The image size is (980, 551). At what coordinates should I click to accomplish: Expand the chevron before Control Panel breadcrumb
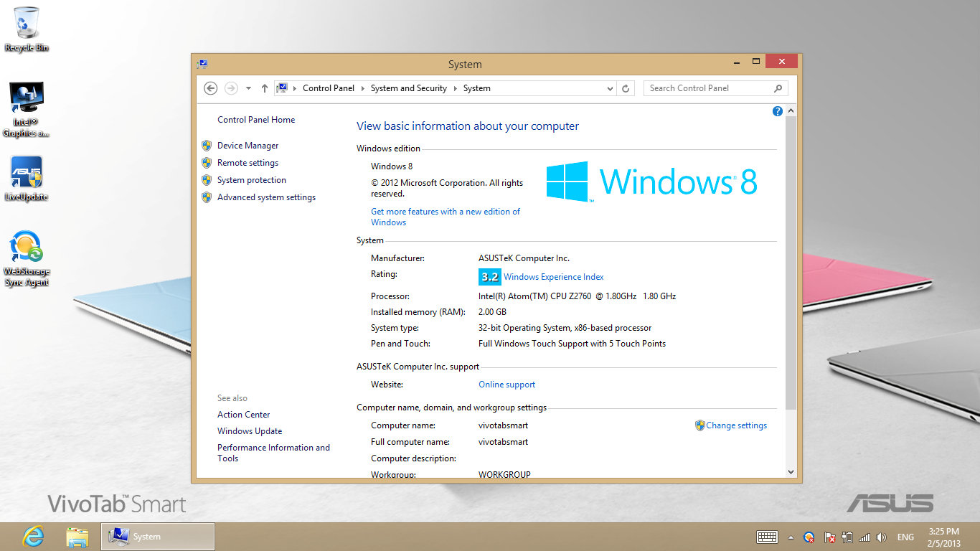(x=295, y=88)
